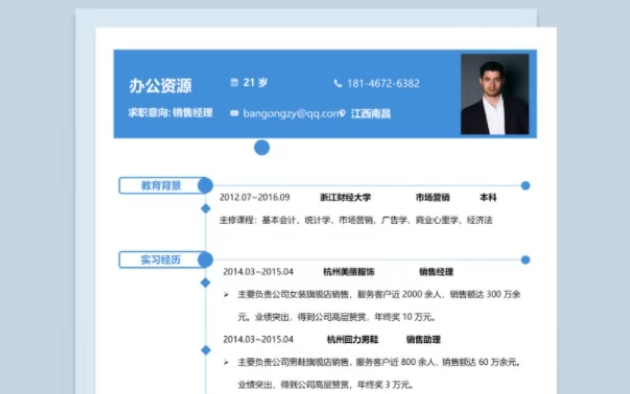Click the job title 销售助理
Viewport: 630px width, 394px height.
point(423,339)
